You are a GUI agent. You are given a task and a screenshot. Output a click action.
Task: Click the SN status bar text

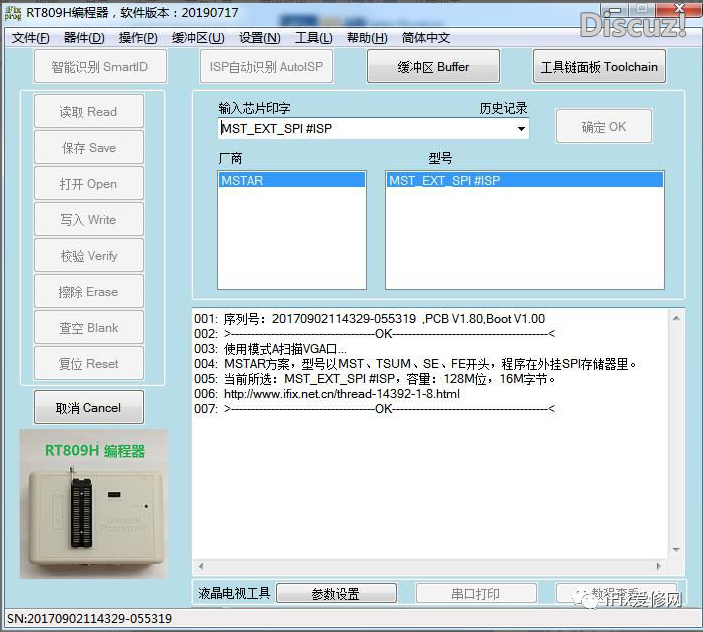(x=89, y=619)
